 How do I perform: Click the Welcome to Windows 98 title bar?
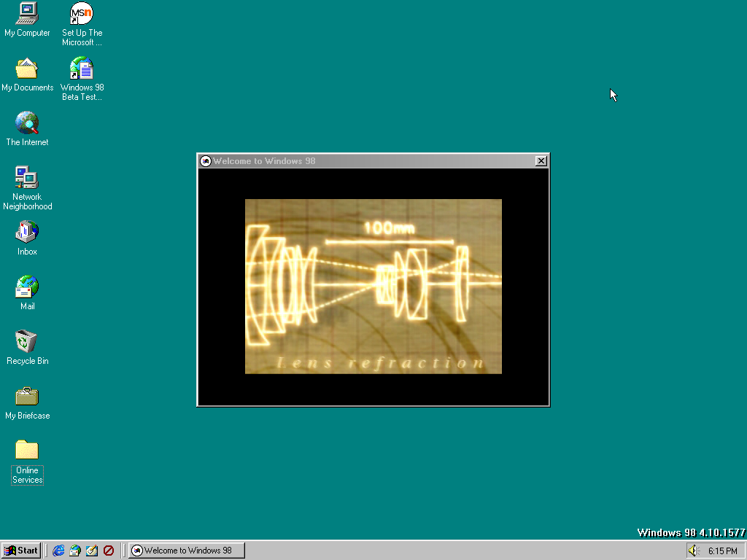(x=373, y=161)
